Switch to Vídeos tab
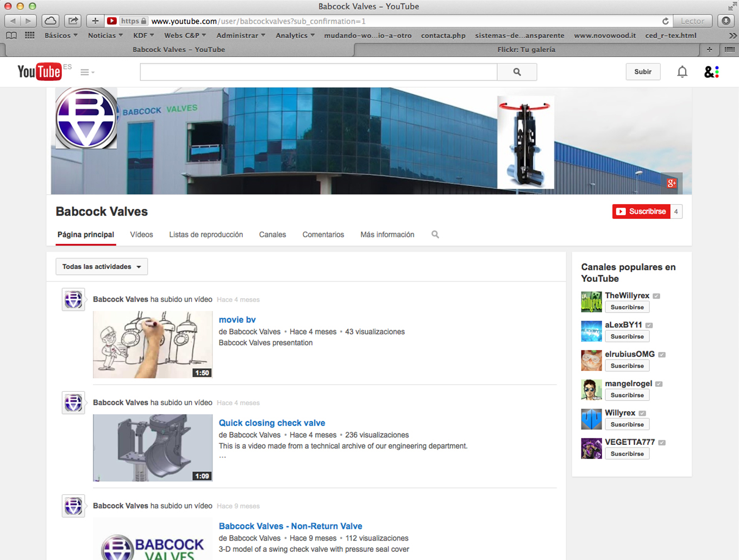 [x=141, y=235]
